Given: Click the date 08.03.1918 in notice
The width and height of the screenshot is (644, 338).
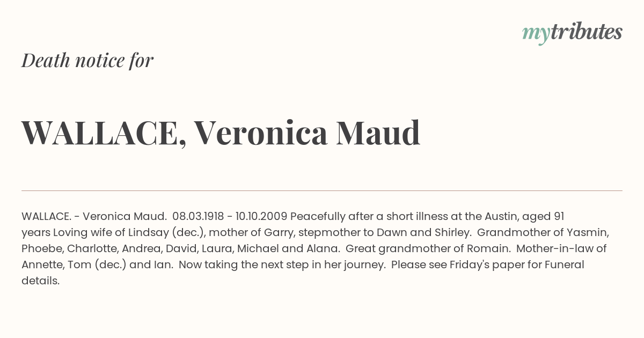Looking at the screenshot, I should tap(198, 216).
